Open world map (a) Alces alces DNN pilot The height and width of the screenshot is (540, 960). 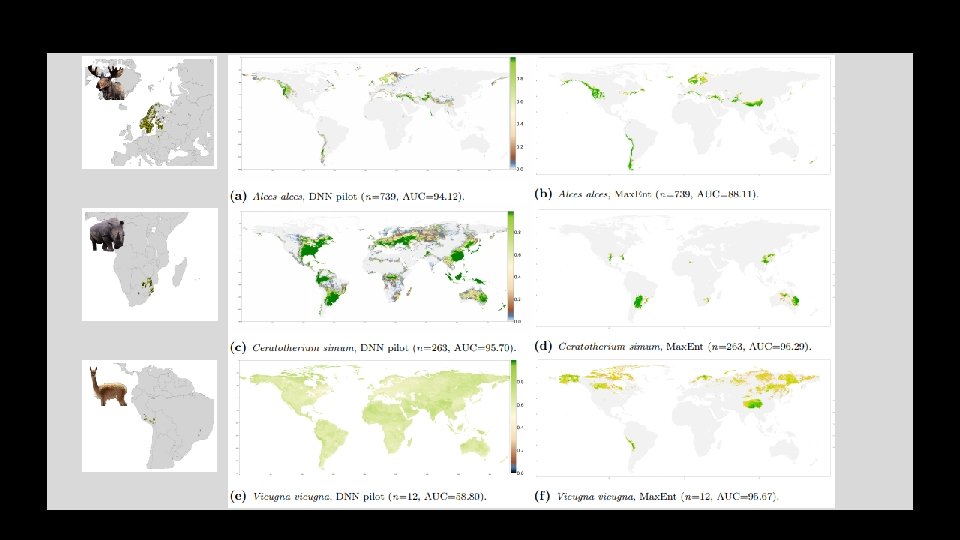[x=374, y=114]
